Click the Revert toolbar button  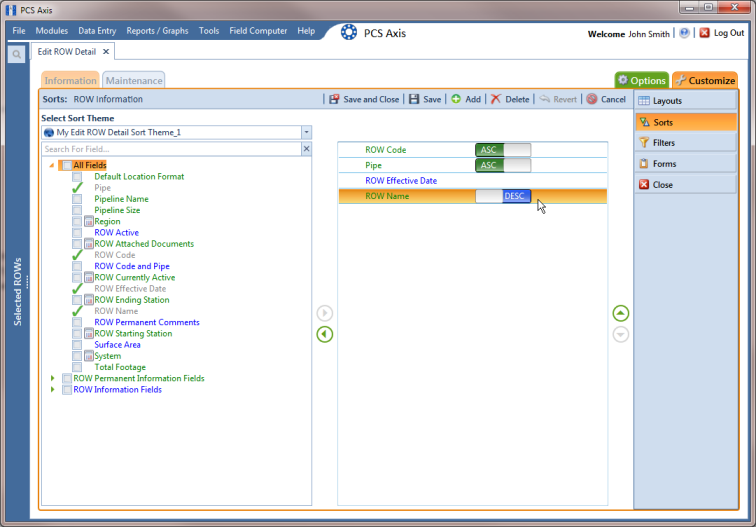point(558,99)
